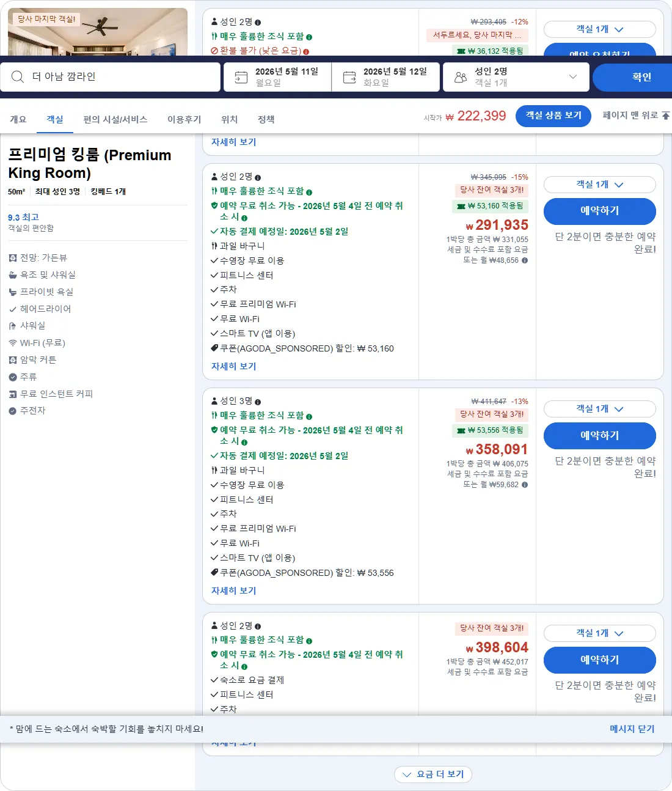Click the blue 확인 search button
Viewport: 672px width, 791px height.
632,77
